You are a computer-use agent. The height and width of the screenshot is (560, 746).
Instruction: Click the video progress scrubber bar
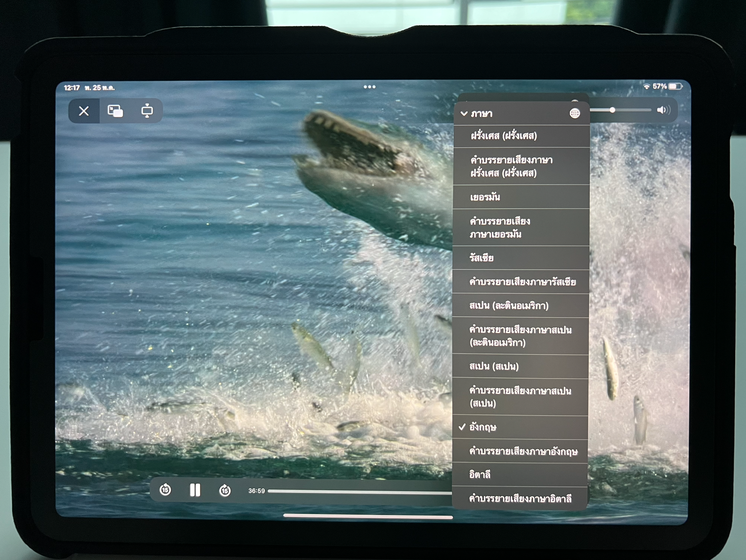pos(358,492)
